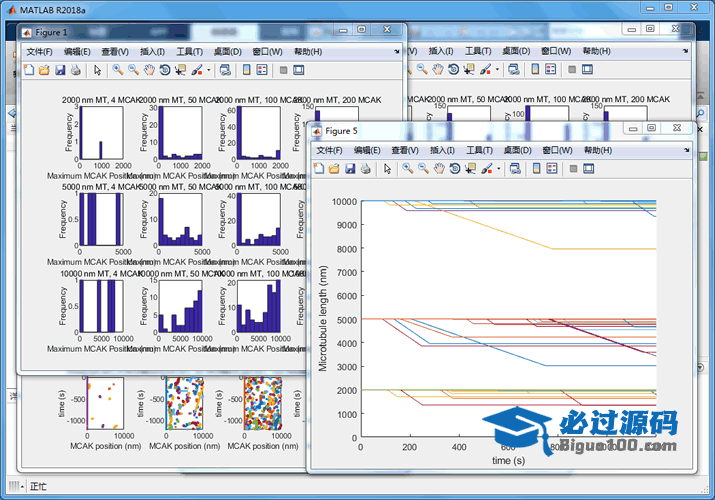
Task: Activate Data Cursor tool in Figure 5 toolbar
Action: (x=470, y=168)
